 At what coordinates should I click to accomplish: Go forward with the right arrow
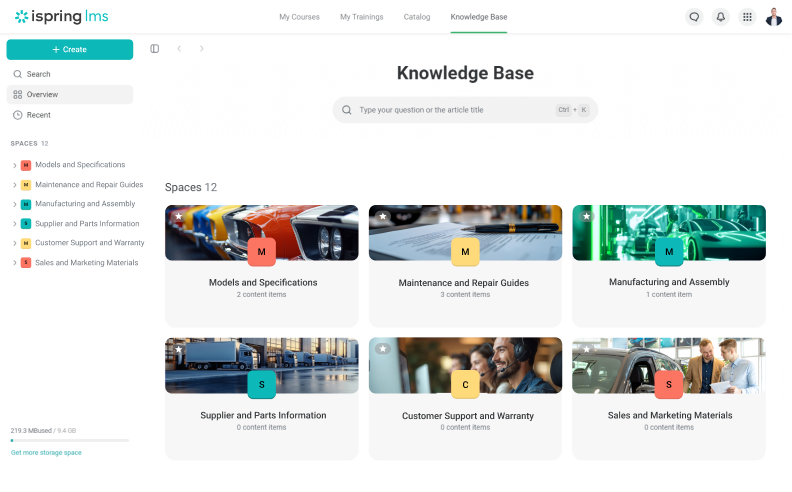coord(202,48)
